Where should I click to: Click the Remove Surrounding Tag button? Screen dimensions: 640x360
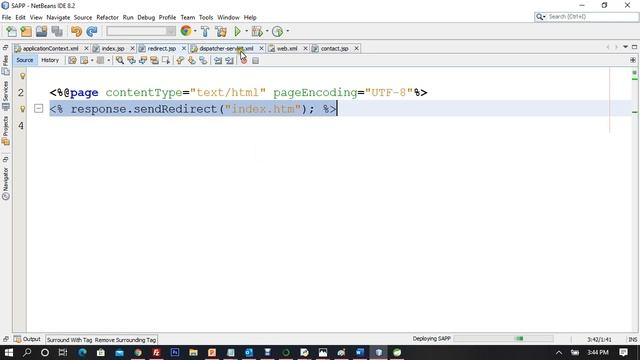pyautogui.click(x=125, y=340)
